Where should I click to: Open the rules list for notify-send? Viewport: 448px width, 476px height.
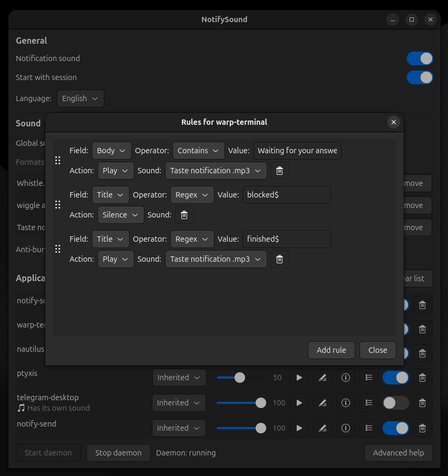pyautogui.click(x=368, y=428)
